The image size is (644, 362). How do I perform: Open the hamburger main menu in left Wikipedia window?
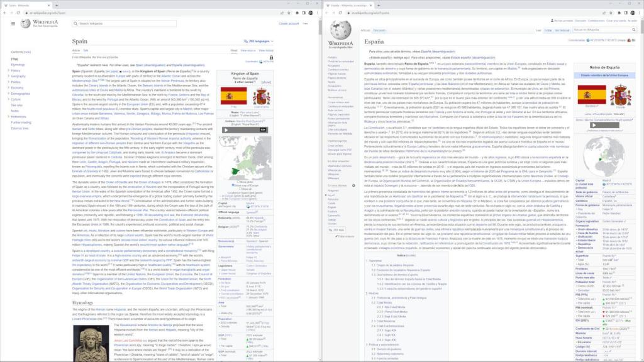(13, 24)
